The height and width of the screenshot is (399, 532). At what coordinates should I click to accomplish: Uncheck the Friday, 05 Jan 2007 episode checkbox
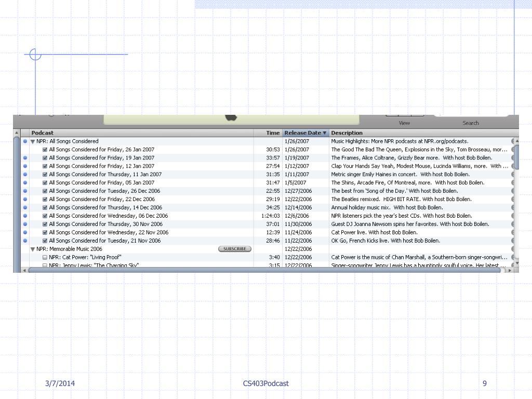point(45,183)
